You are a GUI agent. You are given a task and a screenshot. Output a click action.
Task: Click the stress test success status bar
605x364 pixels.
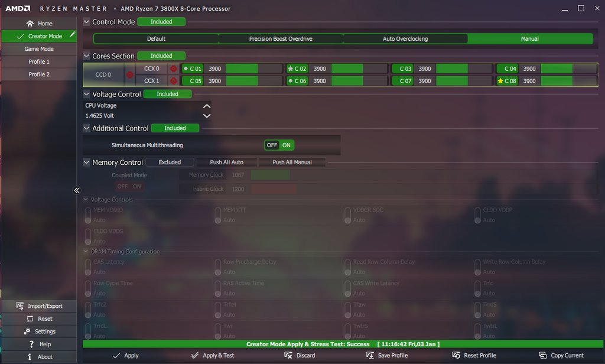click(x=343, y=344)
